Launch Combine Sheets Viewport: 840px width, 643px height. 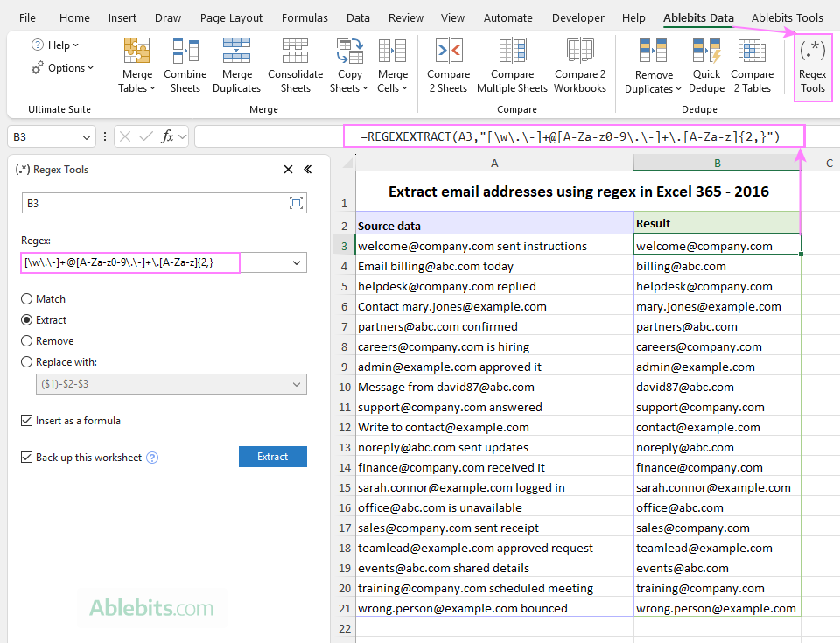185,66
